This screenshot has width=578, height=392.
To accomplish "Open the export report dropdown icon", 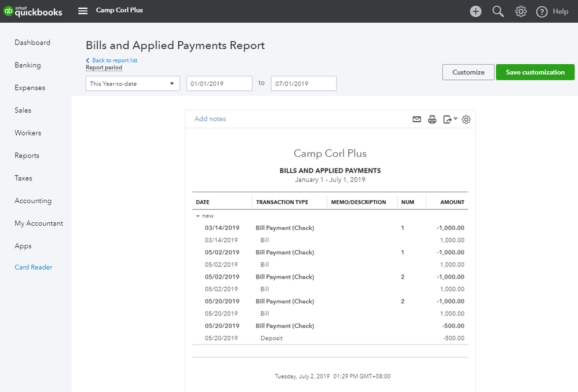I will click(x=450, y=119).
